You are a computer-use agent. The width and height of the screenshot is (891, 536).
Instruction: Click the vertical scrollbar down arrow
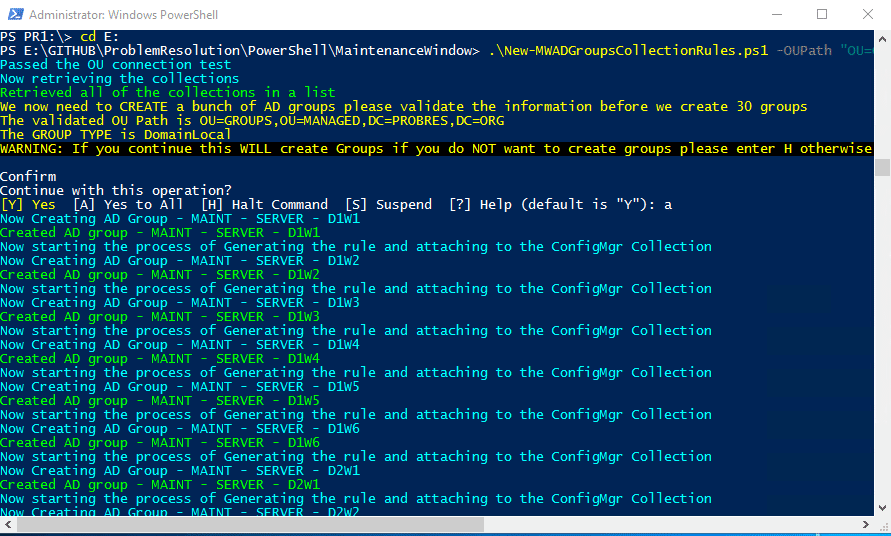[x=882, y=508]
